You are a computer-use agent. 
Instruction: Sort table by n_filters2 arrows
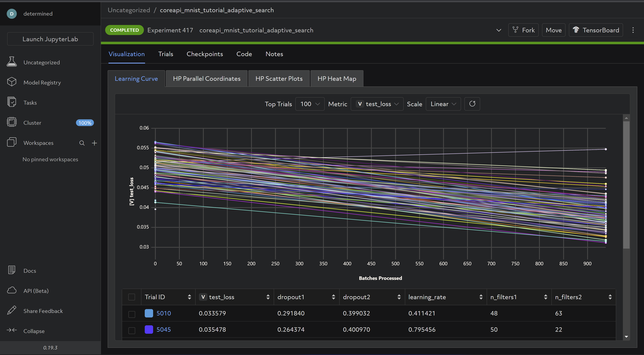(x=610, y=297)
